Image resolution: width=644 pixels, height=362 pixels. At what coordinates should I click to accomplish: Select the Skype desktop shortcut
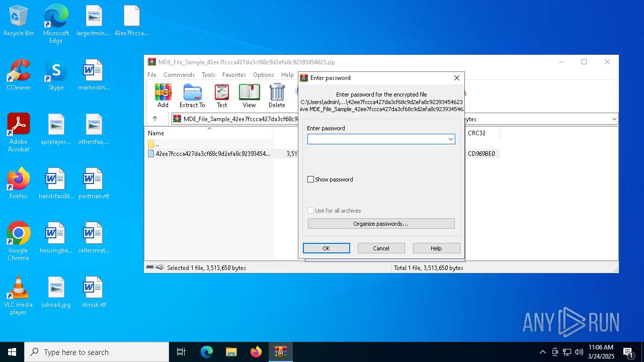[x=56, y=75]
